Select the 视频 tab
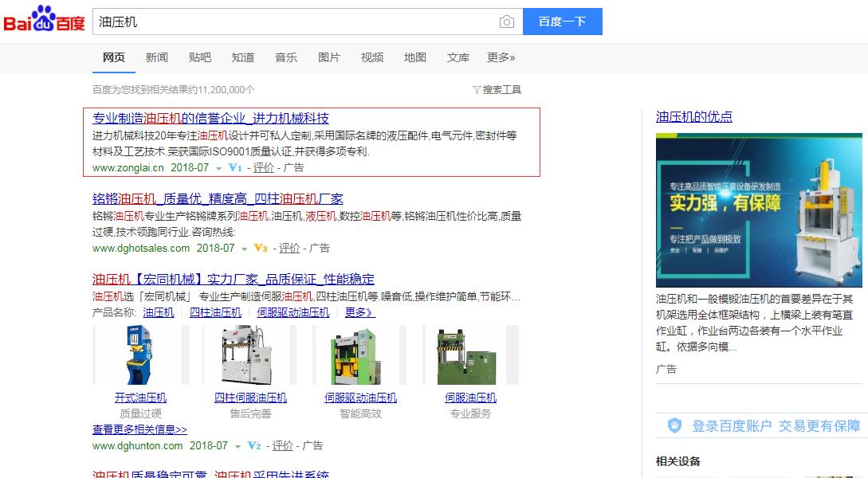Viewport: 868px width, 478px height. pyautogui.click(x=372, y=57)
